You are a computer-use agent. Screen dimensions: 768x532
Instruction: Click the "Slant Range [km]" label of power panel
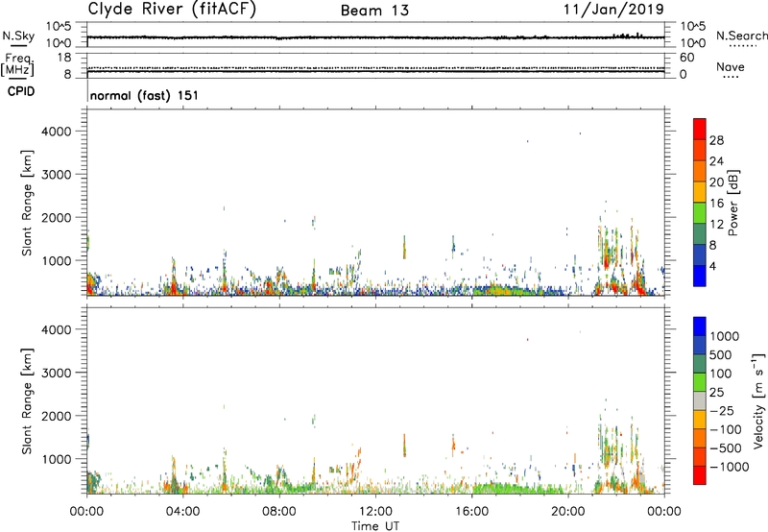pos(27,203)
